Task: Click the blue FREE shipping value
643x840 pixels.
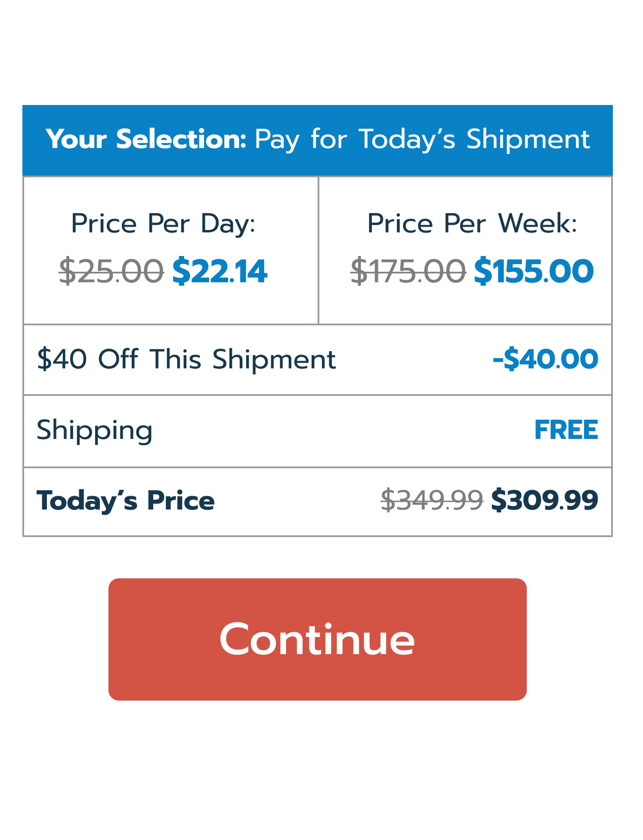Action: coord(566,430)
